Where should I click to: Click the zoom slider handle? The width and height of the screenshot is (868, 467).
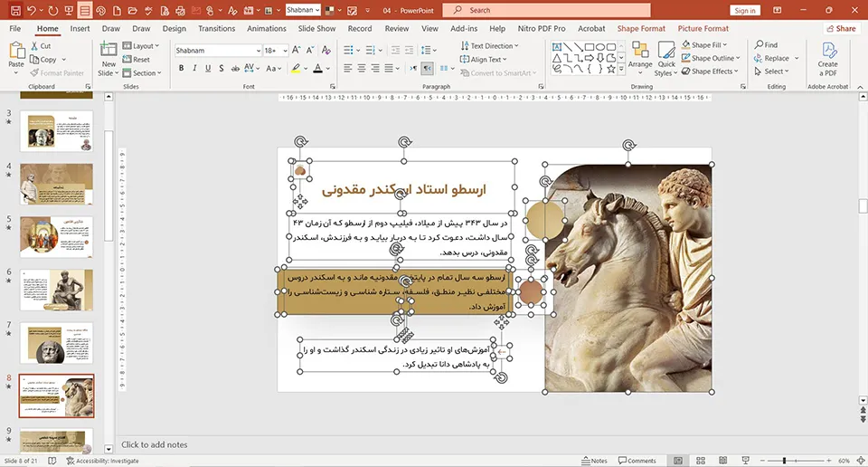pos(784,461)
